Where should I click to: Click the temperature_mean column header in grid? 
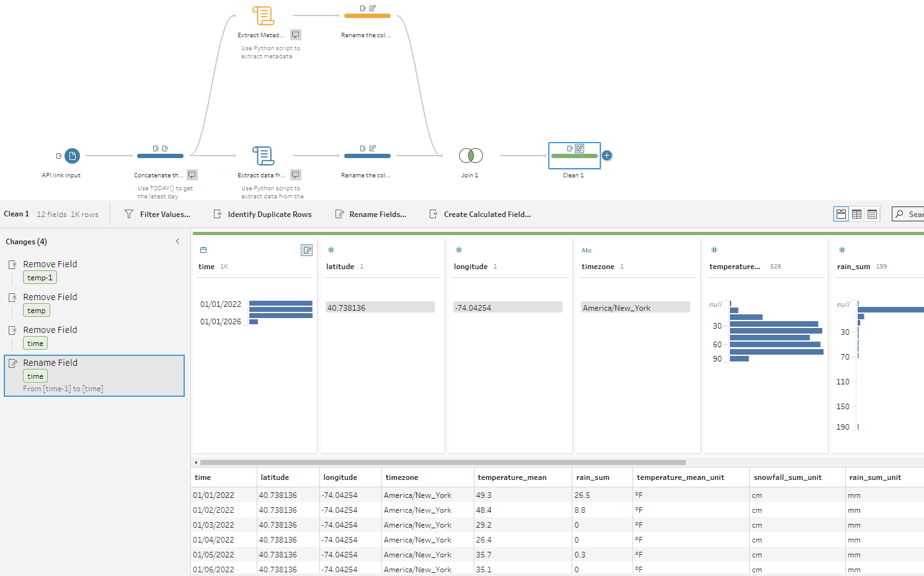coord(512,477)
